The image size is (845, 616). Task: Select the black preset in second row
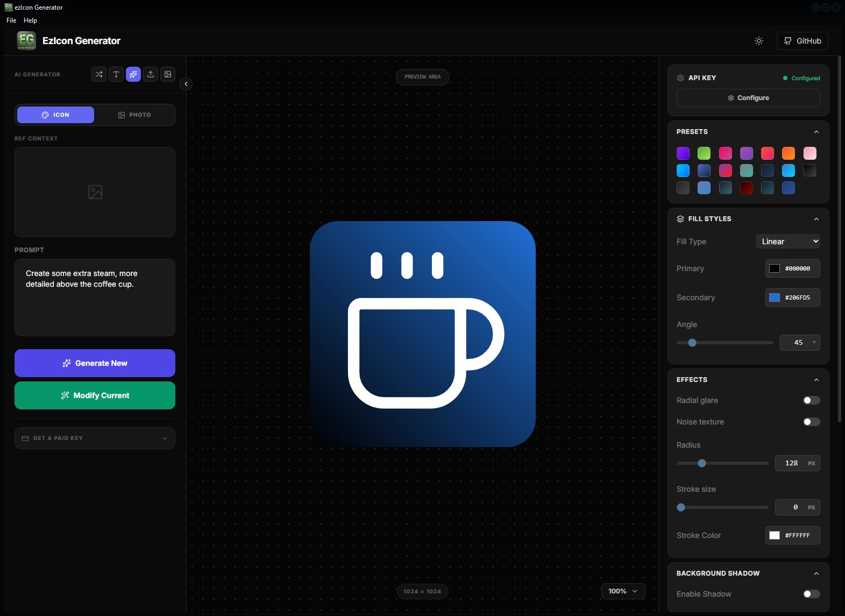810,171
